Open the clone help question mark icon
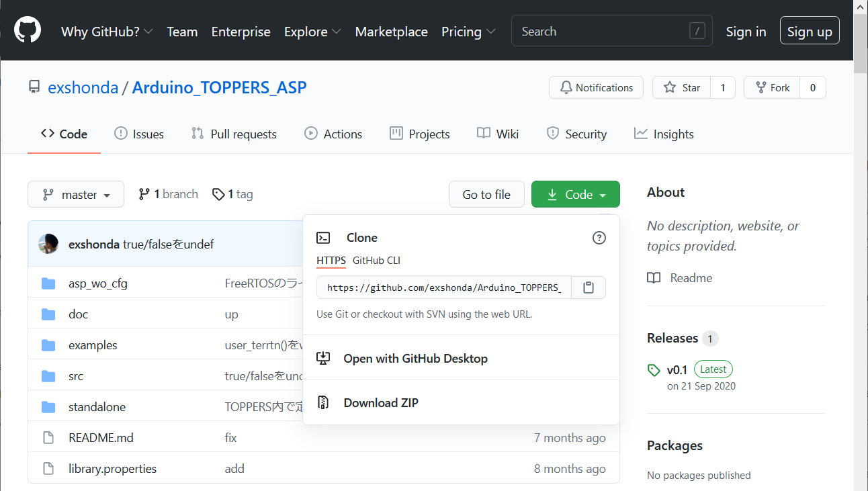This screenshot has height=491, width=868. 599,237
